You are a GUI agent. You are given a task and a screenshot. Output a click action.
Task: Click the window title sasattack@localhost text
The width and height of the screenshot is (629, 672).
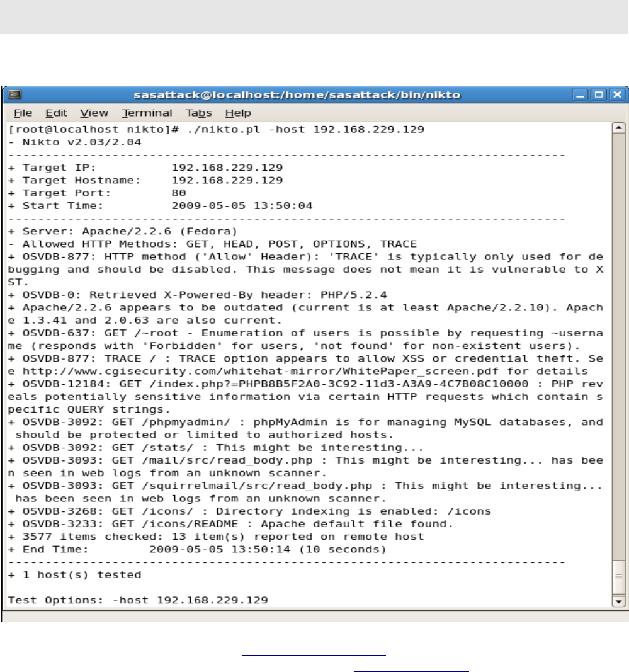[x=297, y=94]
